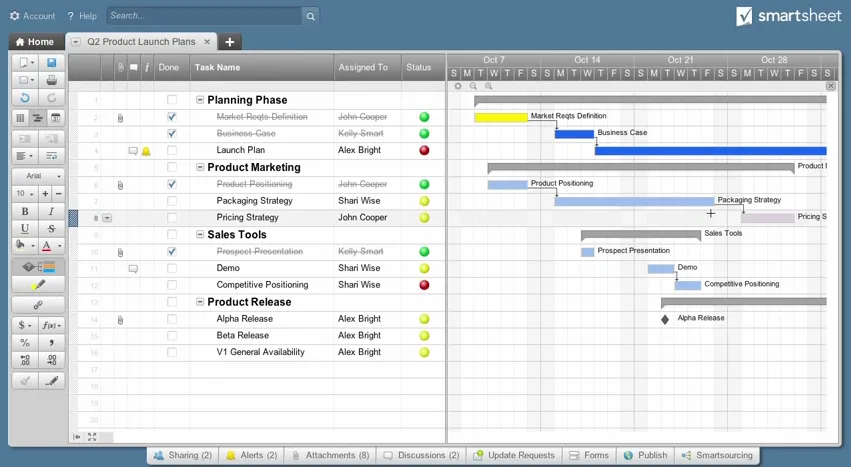Open the sheet tab dropdown arrow
The height and width of the screenshot is (467, 851).
(76, 42)
